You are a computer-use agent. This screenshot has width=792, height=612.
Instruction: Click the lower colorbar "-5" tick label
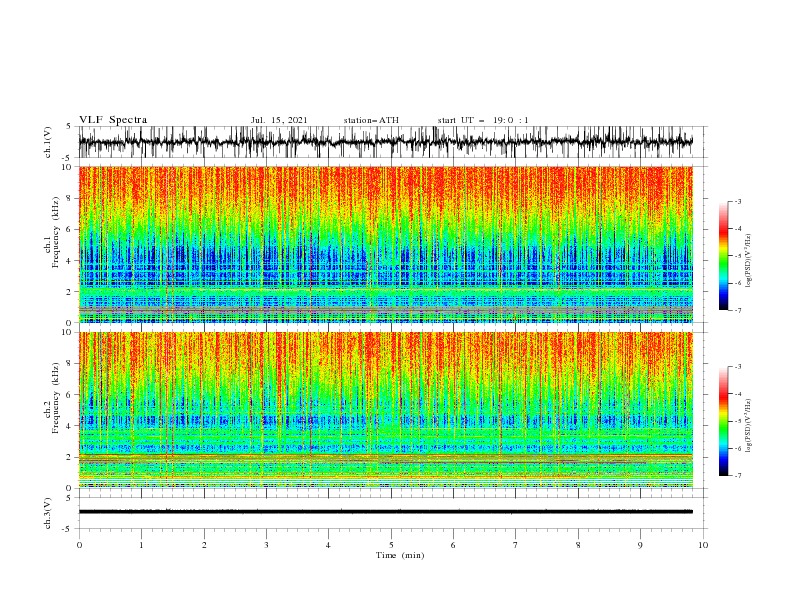[x=737, y=421]
